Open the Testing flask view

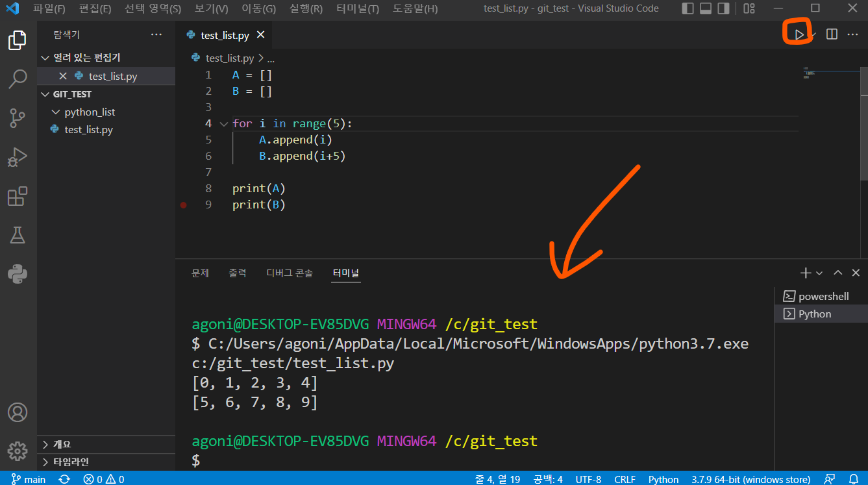tap(18, 235)
